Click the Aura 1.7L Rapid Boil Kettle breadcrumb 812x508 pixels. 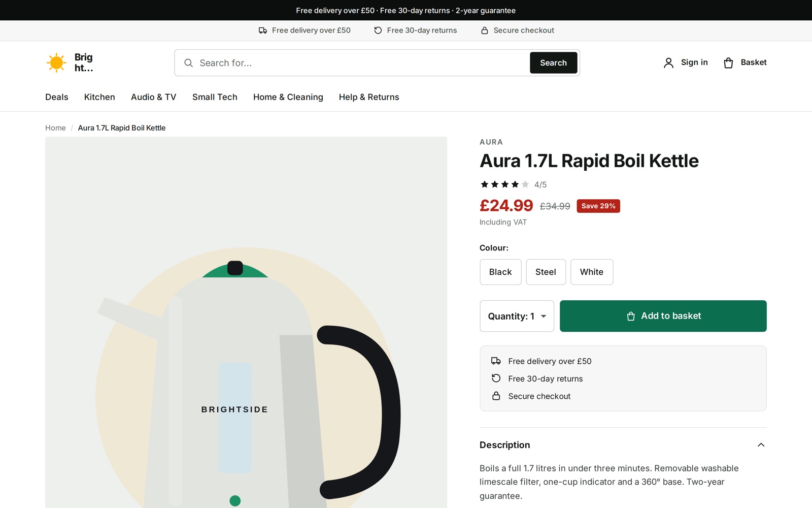click(x=122, y=128)
